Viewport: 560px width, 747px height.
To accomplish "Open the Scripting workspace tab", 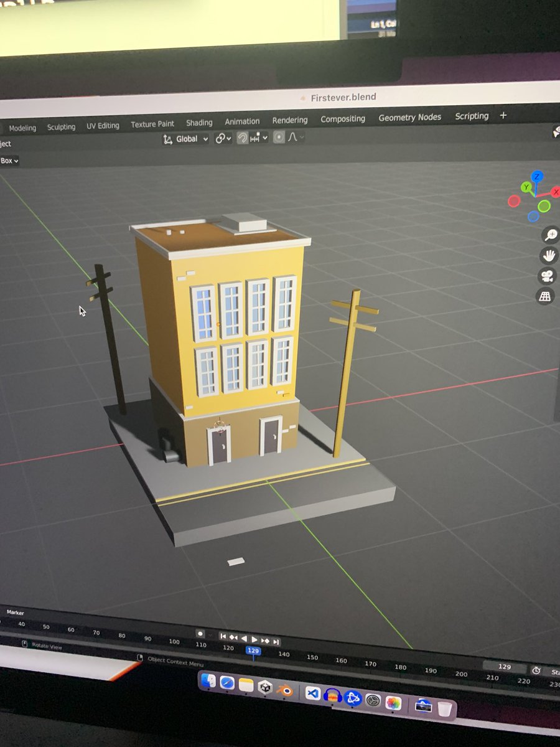I will pyautogui.click(x=472, y=116).
